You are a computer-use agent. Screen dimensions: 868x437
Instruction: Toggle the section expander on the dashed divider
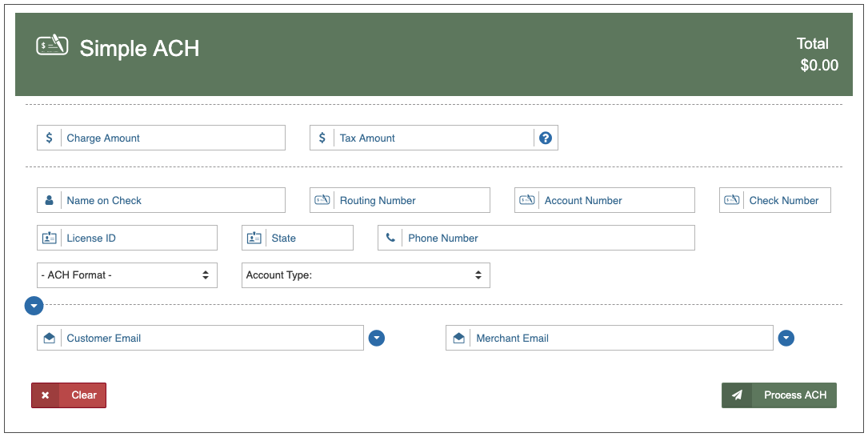[x=34, y=305]
